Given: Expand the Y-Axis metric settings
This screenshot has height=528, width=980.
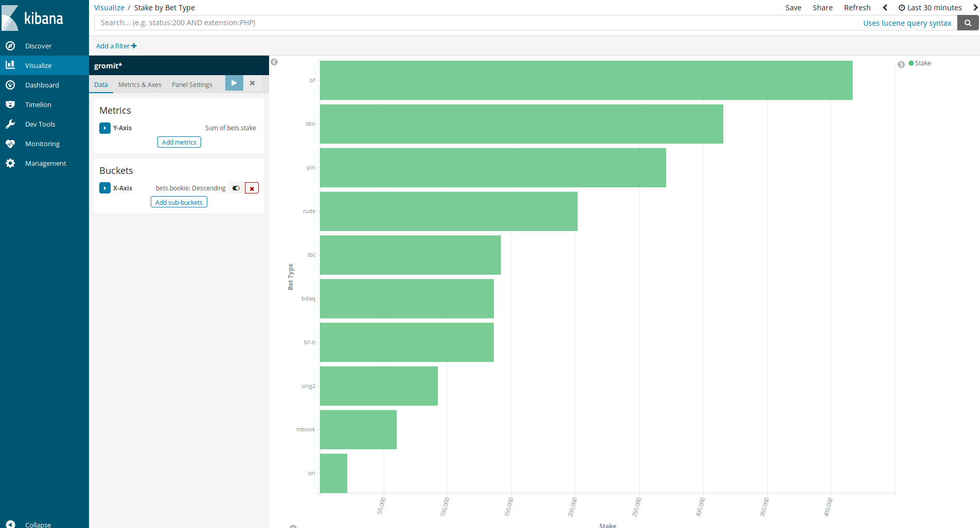Looking at the screenshot, I should click(x=105, y=128).
